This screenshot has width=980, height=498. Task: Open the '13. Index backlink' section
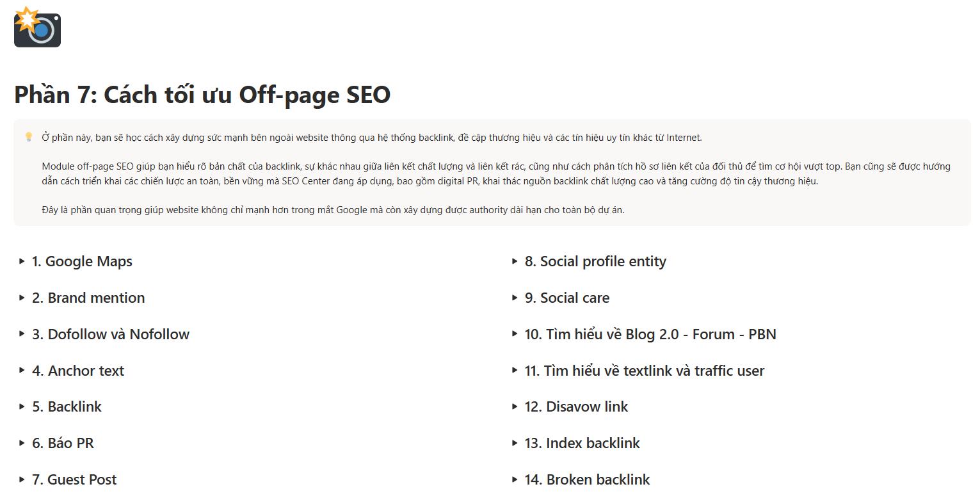pyautogui.click(x=581, y=443)
